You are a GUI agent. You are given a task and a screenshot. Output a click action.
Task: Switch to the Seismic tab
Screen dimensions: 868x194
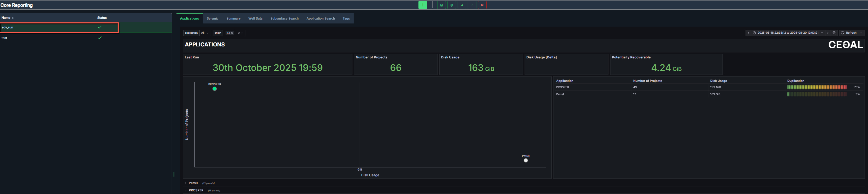[x=212, y=19]
